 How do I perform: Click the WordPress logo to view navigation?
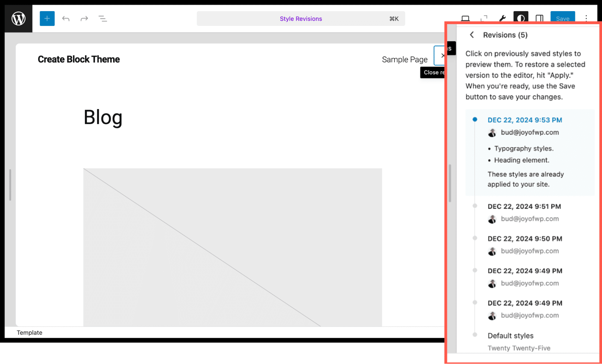coord(18,18)
